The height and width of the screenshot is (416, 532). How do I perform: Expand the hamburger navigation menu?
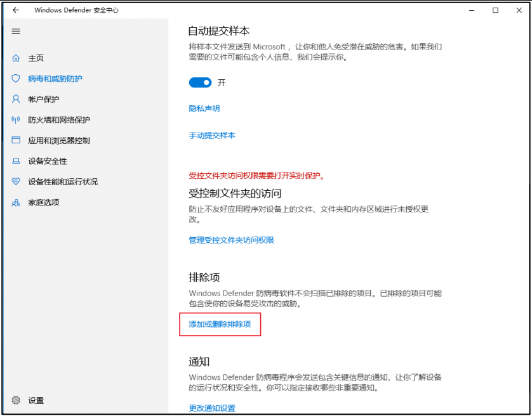[16, 31]
